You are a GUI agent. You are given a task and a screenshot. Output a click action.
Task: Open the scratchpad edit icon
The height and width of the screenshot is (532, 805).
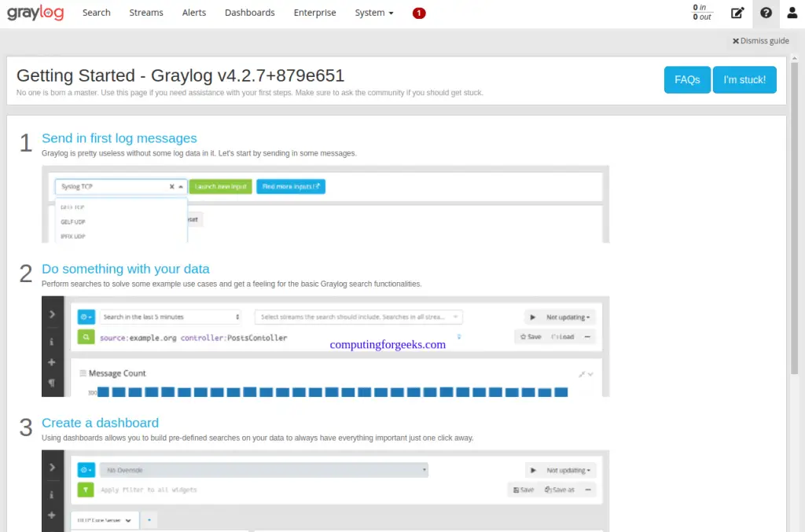pyautogui.click(x=737, y=13)
